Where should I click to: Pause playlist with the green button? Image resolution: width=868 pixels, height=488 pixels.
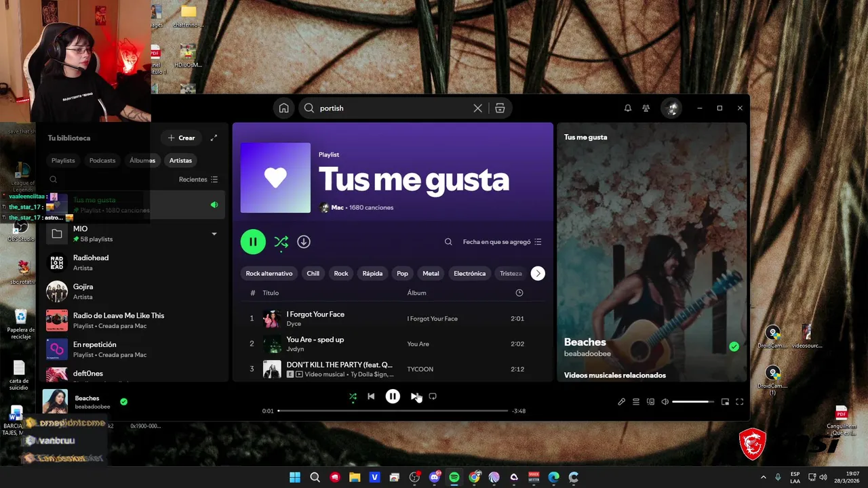[253, 241]
